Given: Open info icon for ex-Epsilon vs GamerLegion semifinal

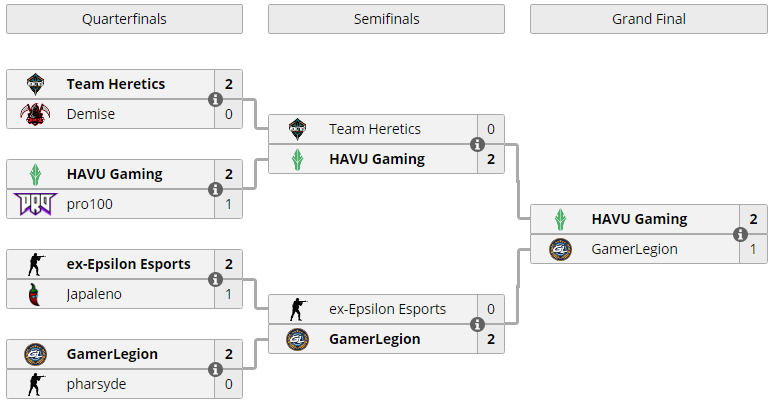Looking at the screenshot, I should coord(477,325).
